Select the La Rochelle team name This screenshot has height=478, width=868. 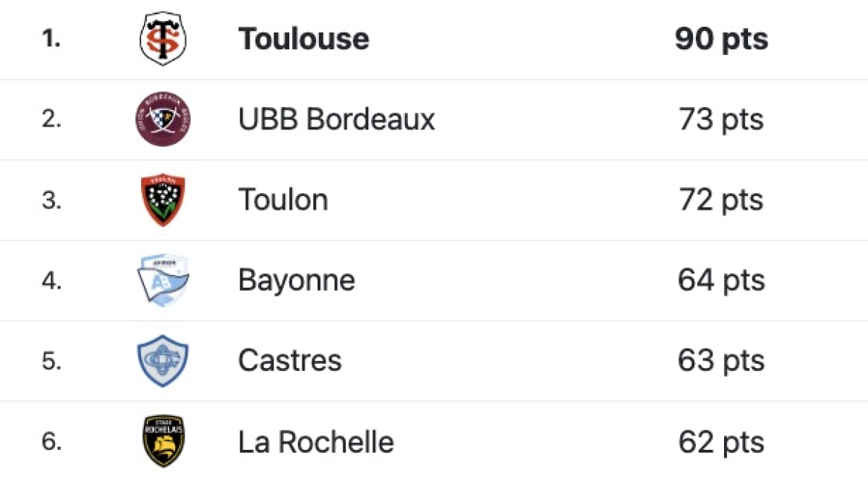316,441
